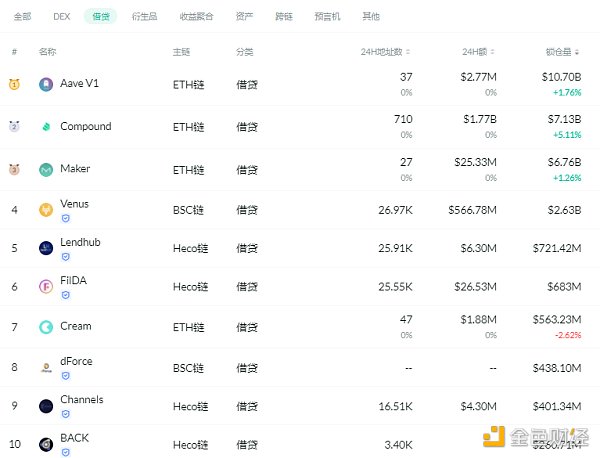
Task: Click the Venus logo icon
Action: (x=46, y=210)
